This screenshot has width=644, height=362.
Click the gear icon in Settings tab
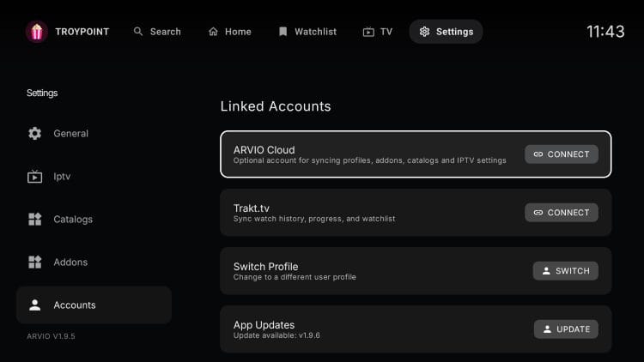(424, 32)
